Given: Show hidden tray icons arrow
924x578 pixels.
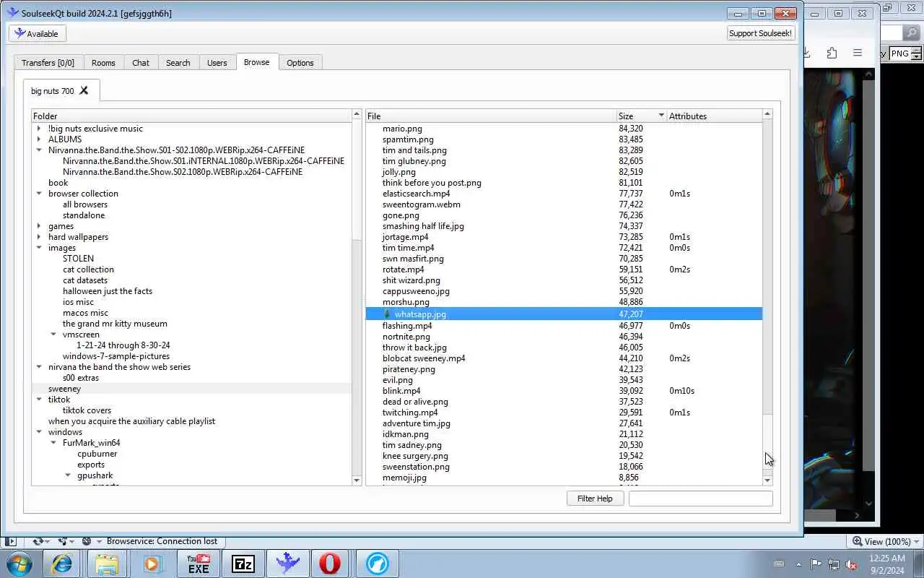Looking at the screenshot, I should (x=798, y=564).
